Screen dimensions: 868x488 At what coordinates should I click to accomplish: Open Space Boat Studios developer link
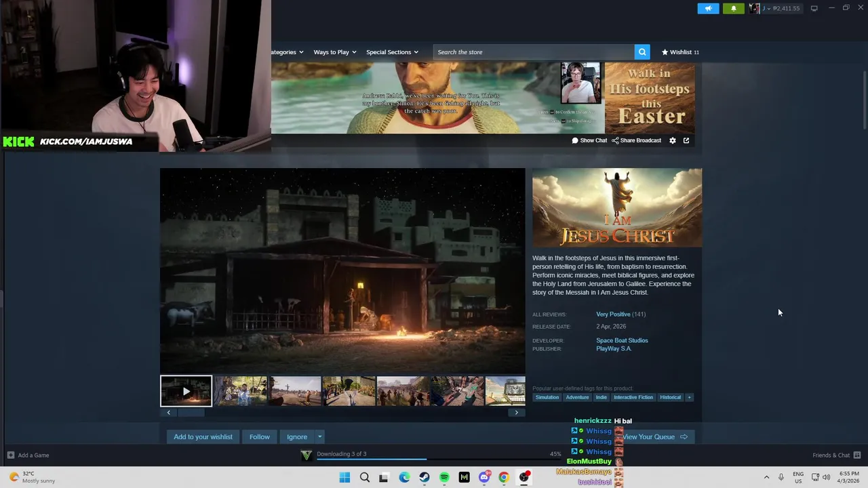coord(622,340)
